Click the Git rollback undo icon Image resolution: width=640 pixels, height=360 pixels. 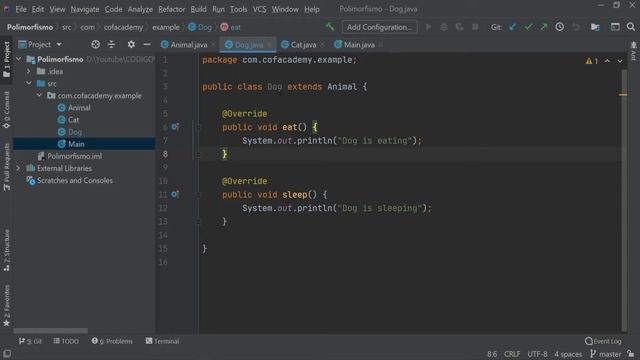click(576, 27)
